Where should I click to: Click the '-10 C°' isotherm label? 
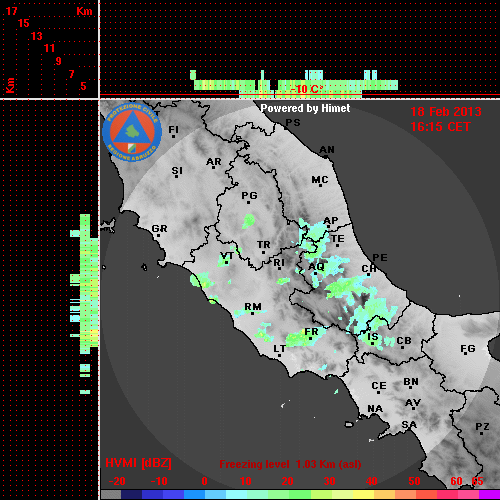click(x=307, y=89)
